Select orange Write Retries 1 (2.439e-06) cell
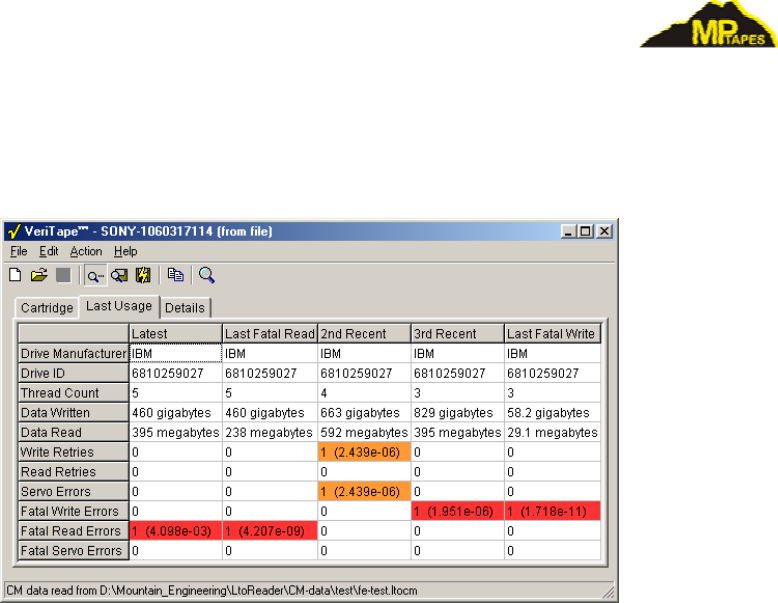 point(364,452)
